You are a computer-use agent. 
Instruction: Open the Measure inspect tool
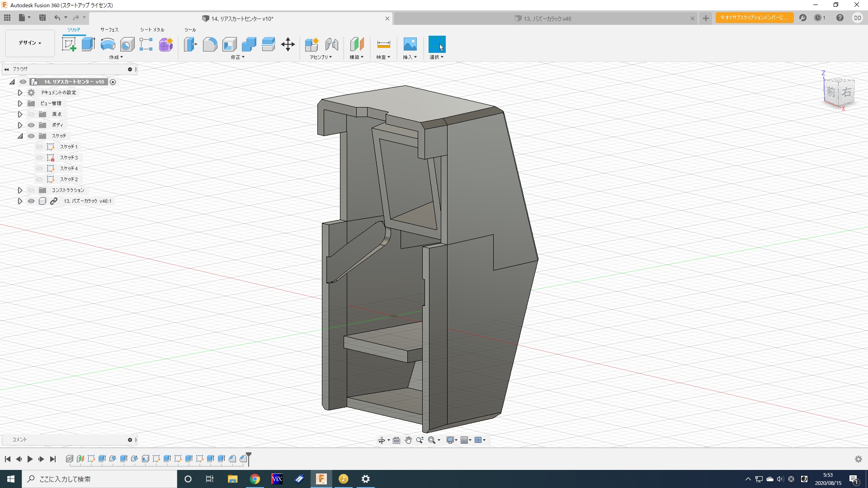(x=383, y=44)
